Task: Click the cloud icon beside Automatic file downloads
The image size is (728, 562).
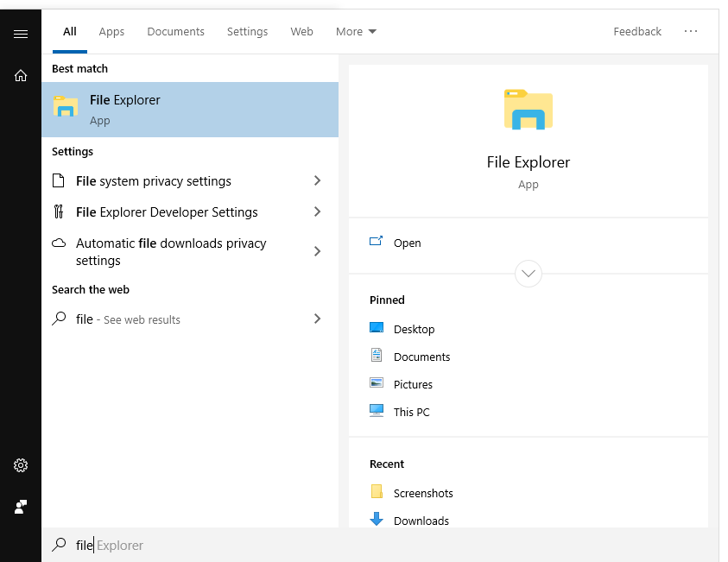Action: point(59,243)
